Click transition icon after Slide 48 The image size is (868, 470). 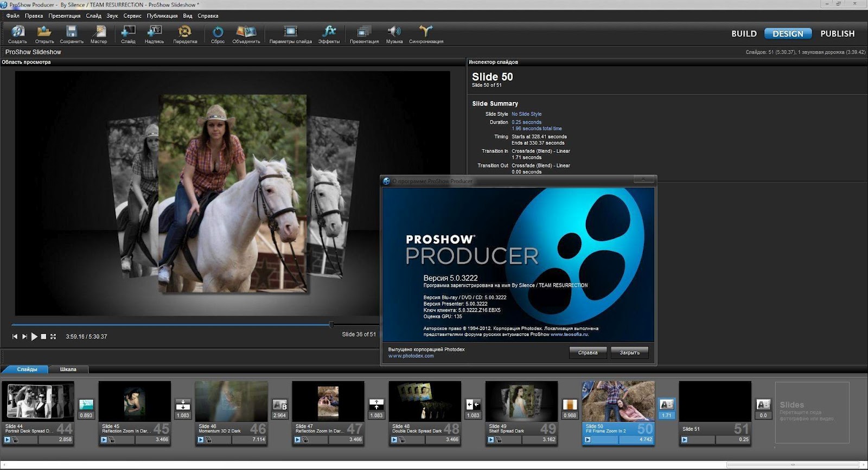(x=473, y=404)
